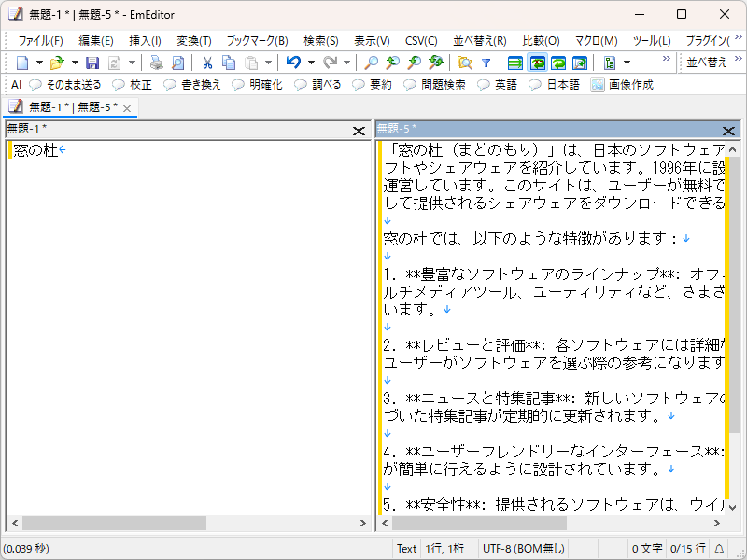Show more toolbar buttons via the chevron

pyautogui.click(x=667, y=58)
